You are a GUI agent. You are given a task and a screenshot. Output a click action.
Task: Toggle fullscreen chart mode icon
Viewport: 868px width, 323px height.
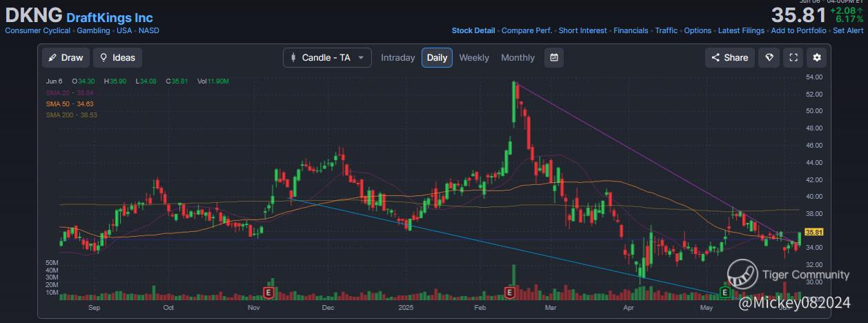pyautogui.click(x=793, y=57)
